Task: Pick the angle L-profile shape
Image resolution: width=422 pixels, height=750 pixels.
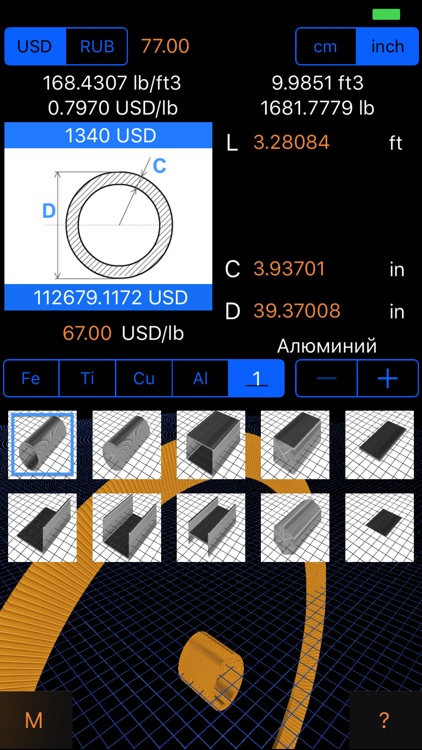Action: coord(43,528)
